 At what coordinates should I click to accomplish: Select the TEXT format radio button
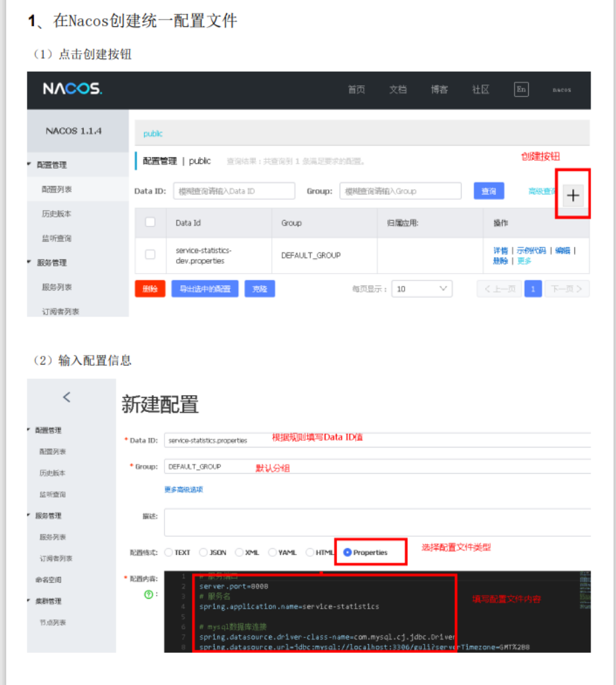pos(168,552)
